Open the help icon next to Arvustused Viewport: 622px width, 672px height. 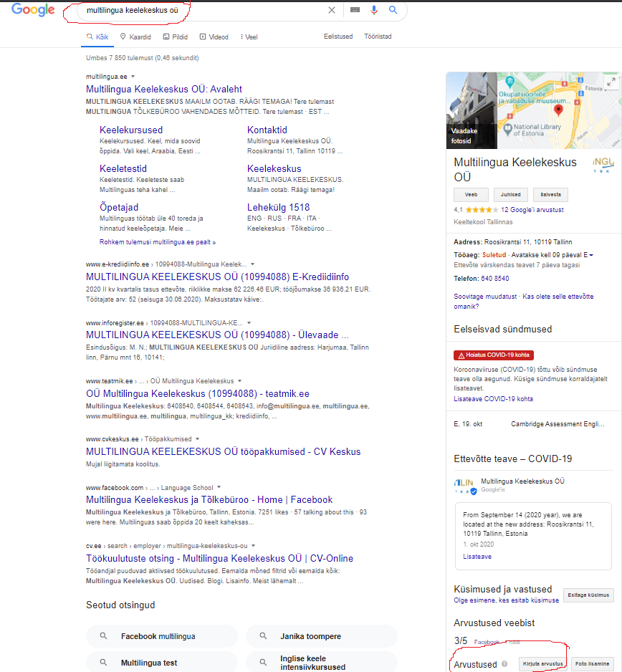pyautogui.click(x=504, y=664)
